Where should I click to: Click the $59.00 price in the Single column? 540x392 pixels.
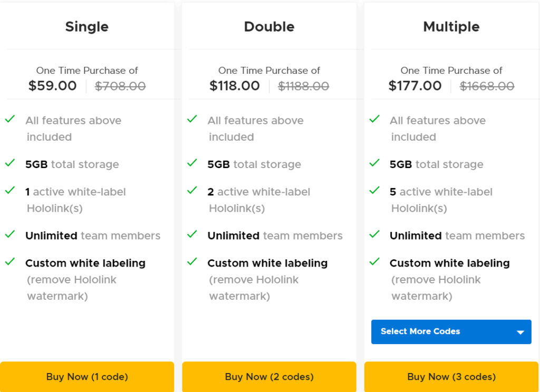52,85
